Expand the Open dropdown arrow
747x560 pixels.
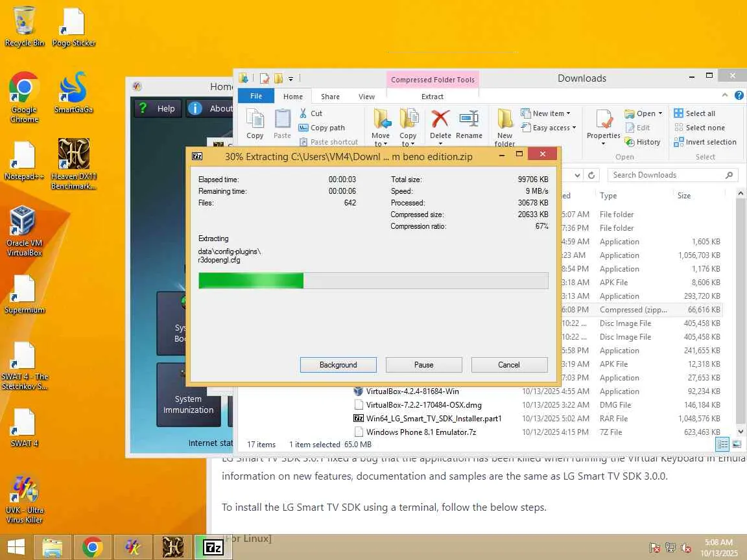pos(660,113)
